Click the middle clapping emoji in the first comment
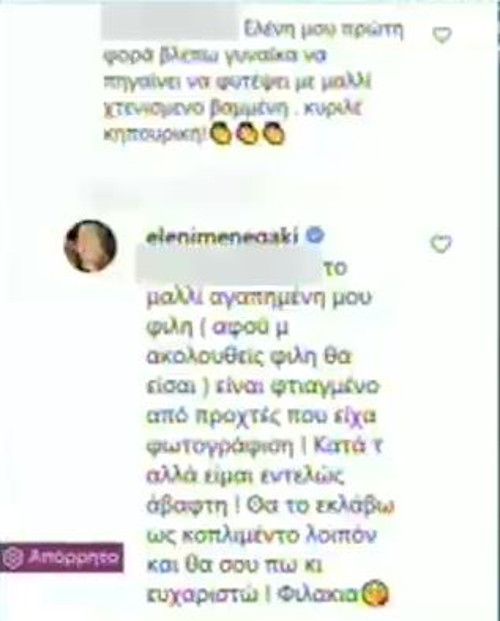Viewport: 500px width, 621px height. coord(247,135)
